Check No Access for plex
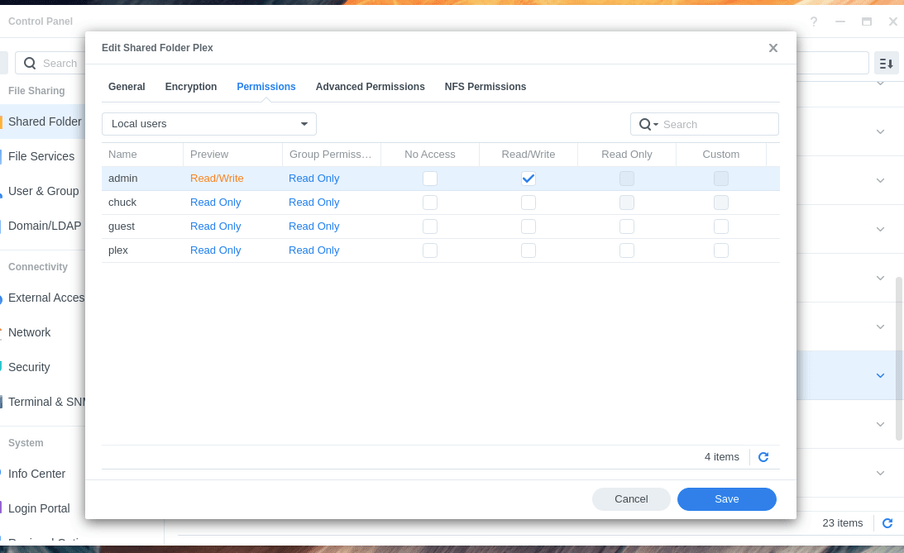 (x=430, y=250)
